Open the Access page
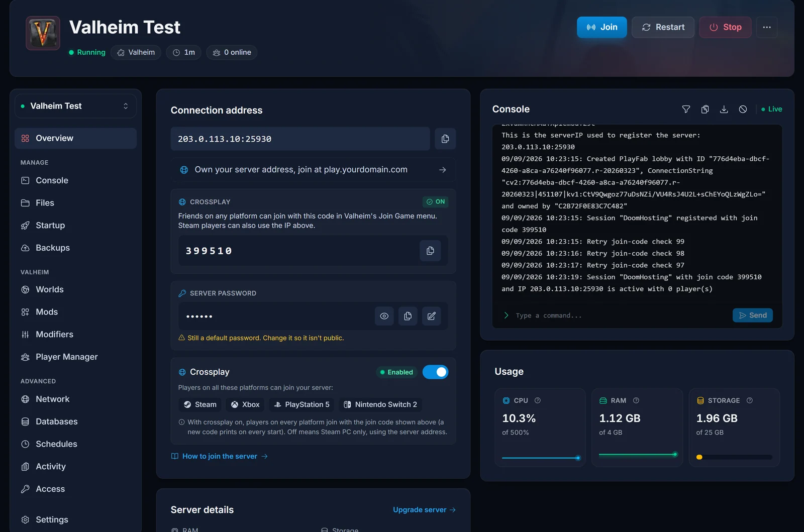Viewport: 804px width, 532px height. 75,489
